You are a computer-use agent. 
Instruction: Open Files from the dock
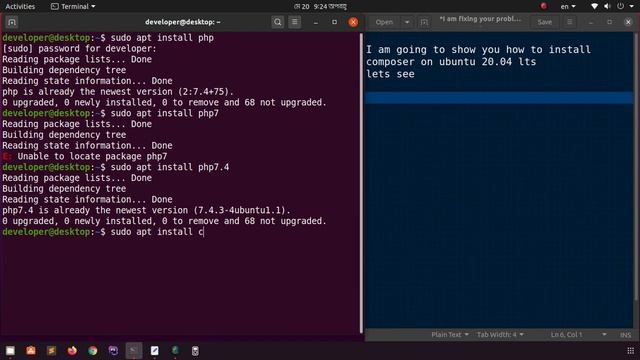[x=10, y=351]
